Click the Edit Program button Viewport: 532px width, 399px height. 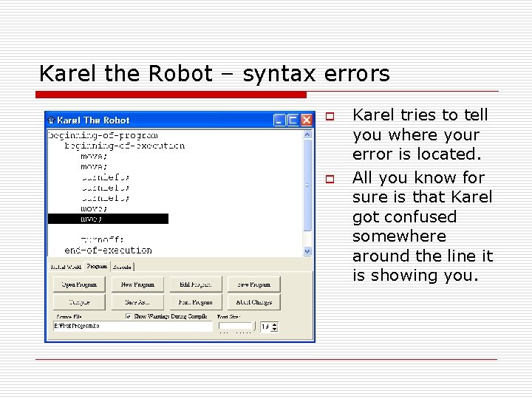point(196,284)
